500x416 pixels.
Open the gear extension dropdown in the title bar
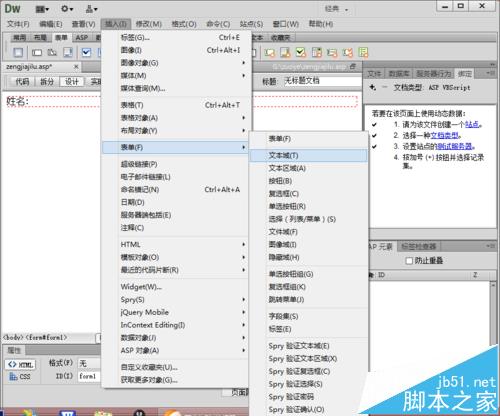pos(67,9)
